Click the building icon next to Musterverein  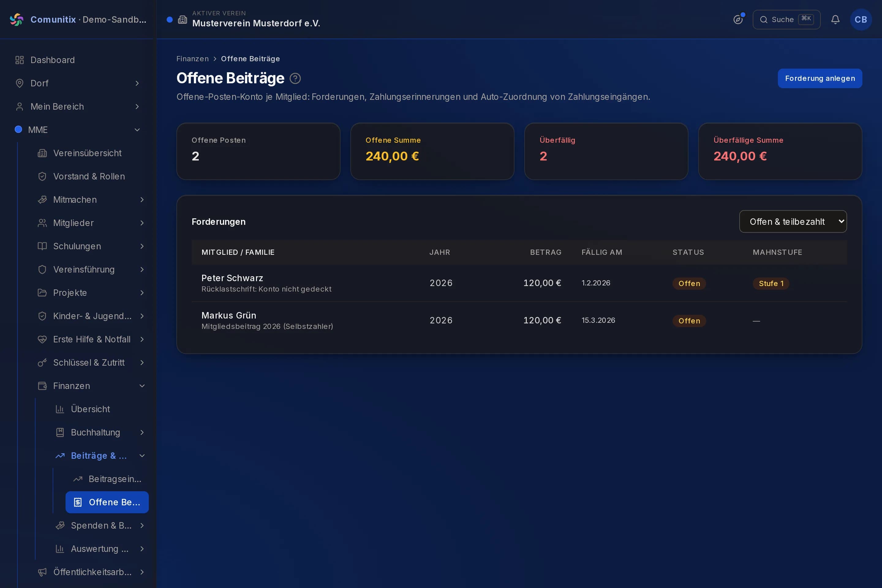pos(182,20)
